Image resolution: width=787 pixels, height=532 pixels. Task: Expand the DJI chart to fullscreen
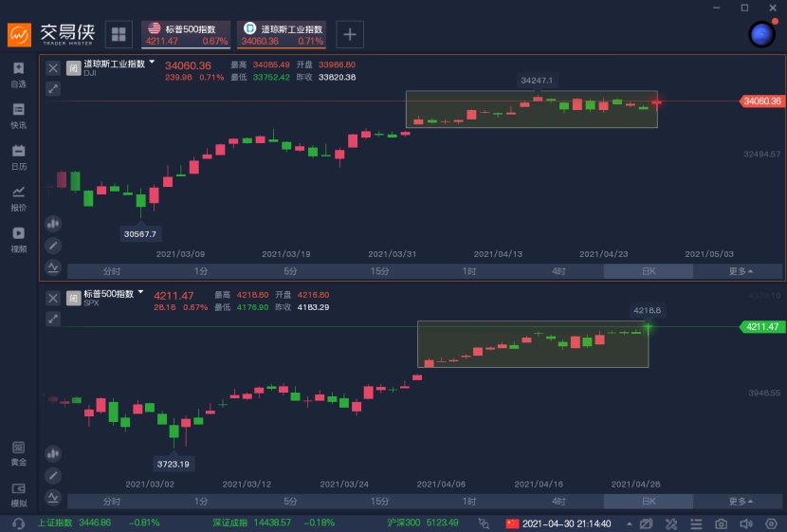(x=53, y=89)
